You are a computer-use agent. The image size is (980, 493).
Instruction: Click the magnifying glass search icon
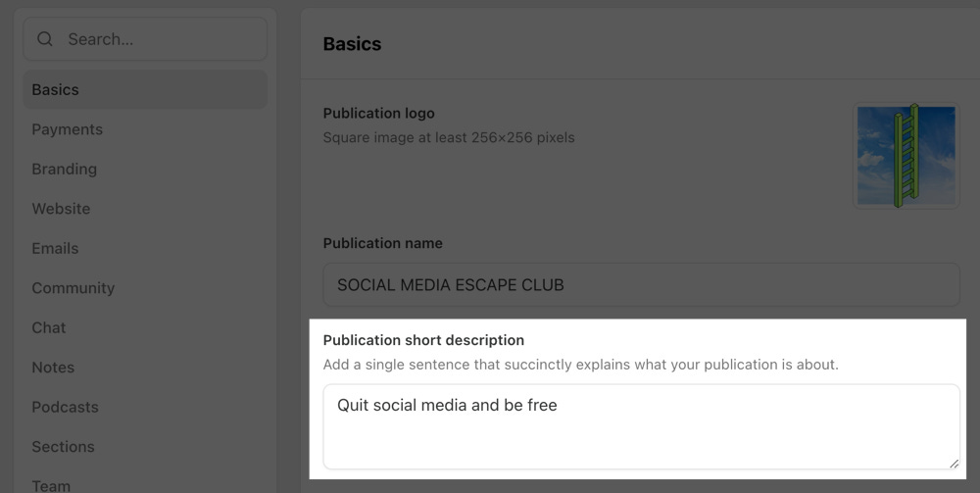click(45, 39)
